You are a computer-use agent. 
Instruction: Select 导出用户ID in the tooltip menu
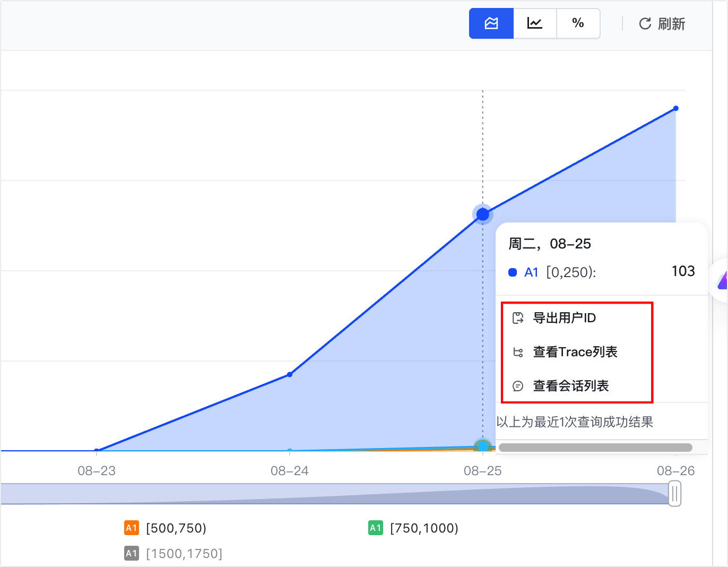click(x=565, y=318)
